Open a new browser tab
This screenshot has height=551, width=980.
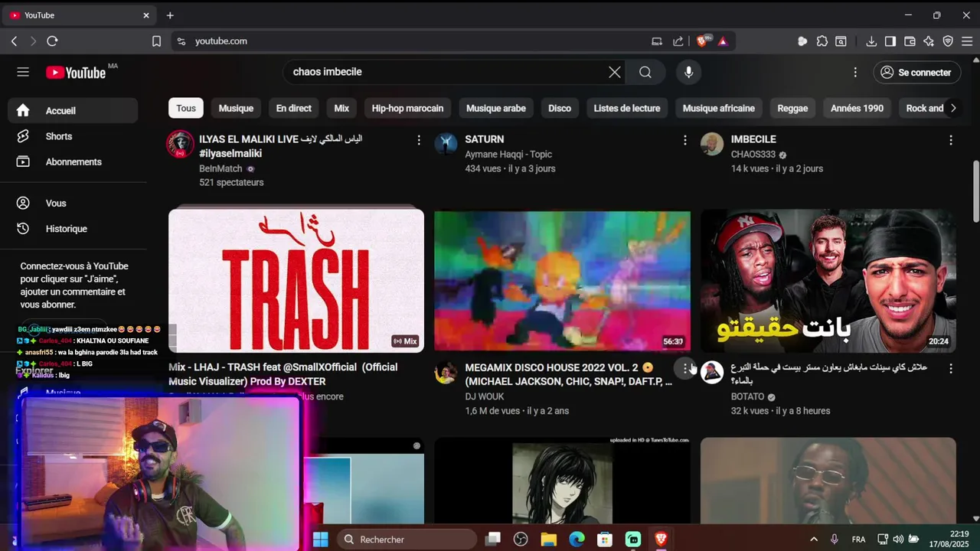pyautogui.click(x=170, y=15)
